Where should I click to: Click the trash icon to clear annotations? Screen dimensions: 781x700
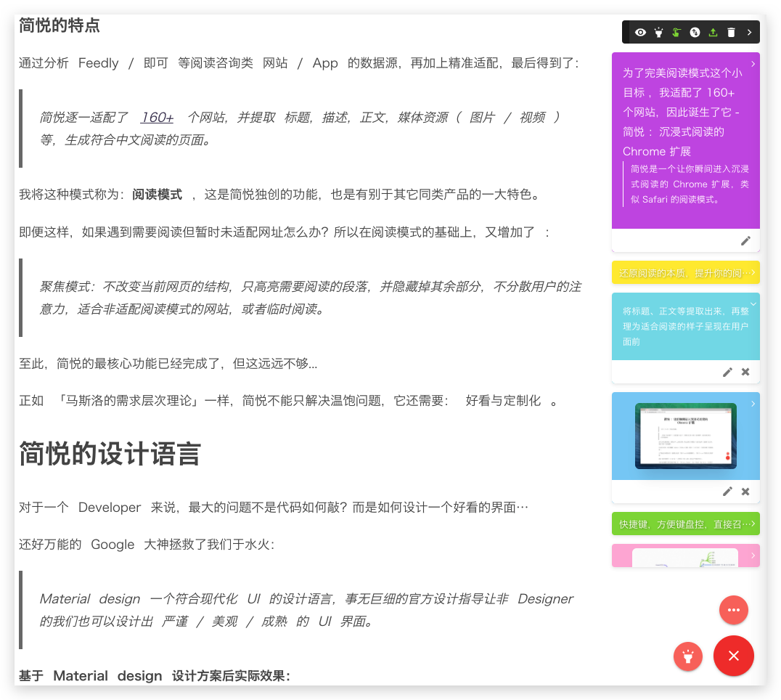pos(731,32)
